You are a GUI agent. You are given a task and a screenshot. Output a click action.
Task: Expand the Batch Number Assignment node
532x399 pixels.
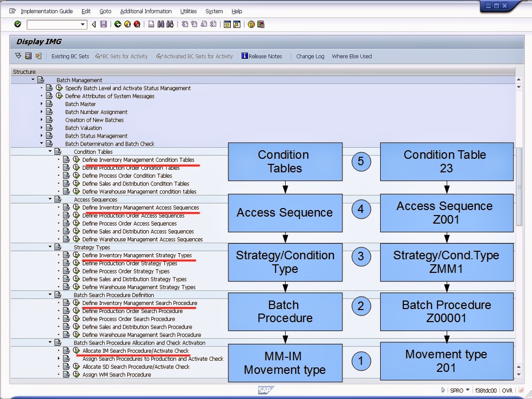[42, 112]
